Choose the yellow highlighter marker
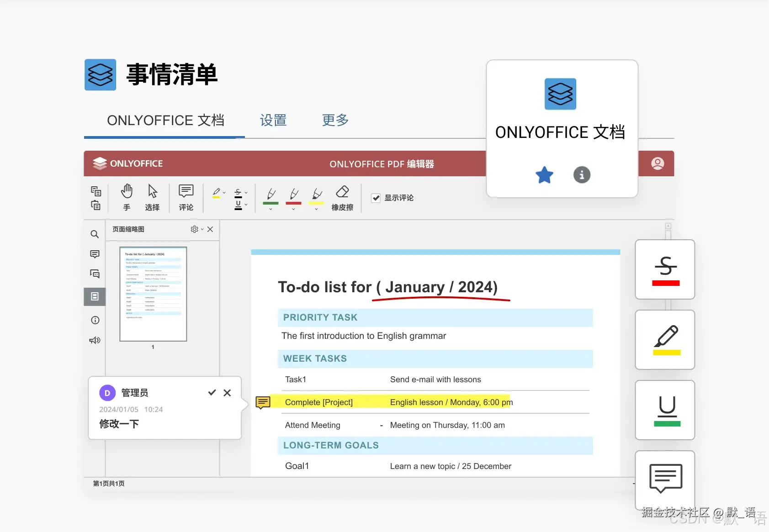Image resolution: width=769 pixels, height=532 pixels. (316, 195)
